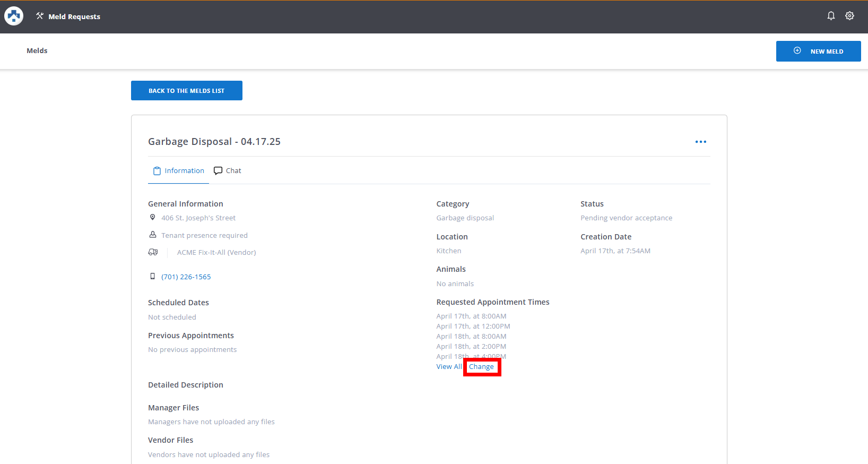The width and height of the screenshot is (868, 464).
Task: Call the number (701) 226-1565
Action: (x=186, y=277)
